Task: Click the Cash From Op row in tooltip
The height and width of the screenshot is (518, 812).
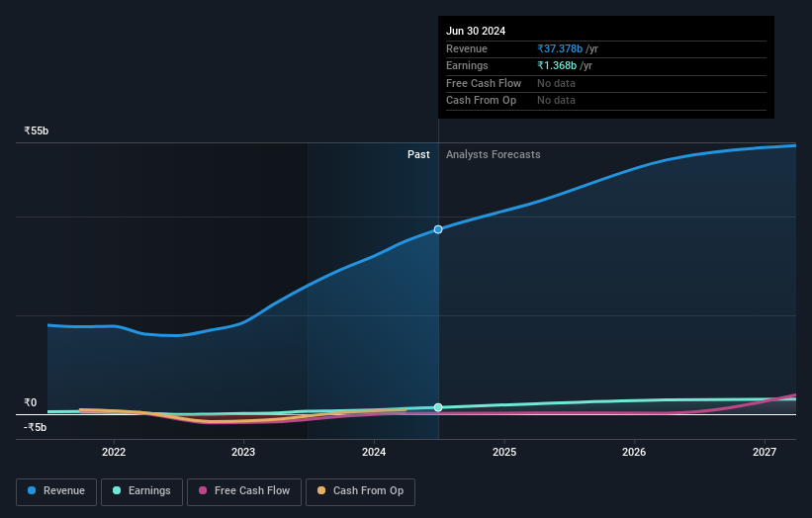Action: click(606, 101)
